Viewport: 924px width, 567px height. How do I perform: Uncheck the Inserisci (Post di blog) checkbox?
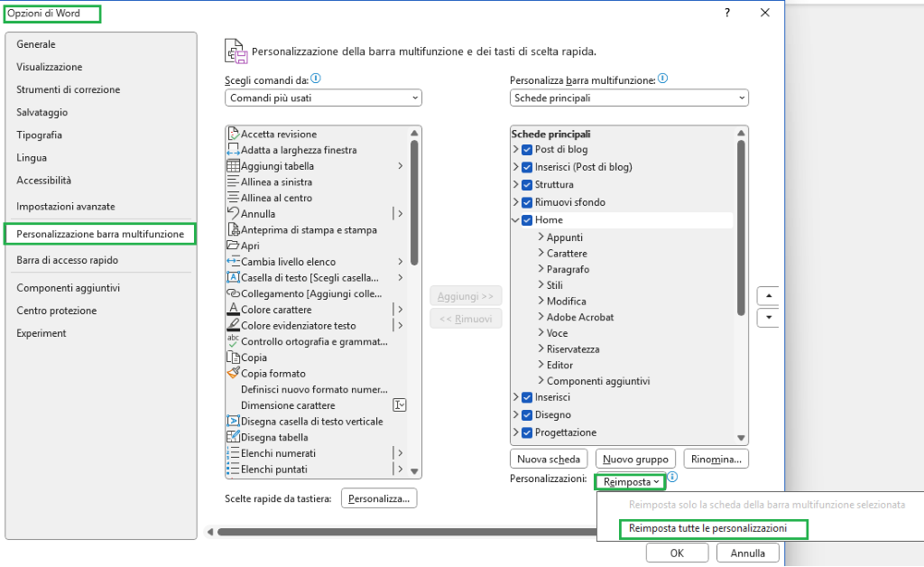pos(527,167)
